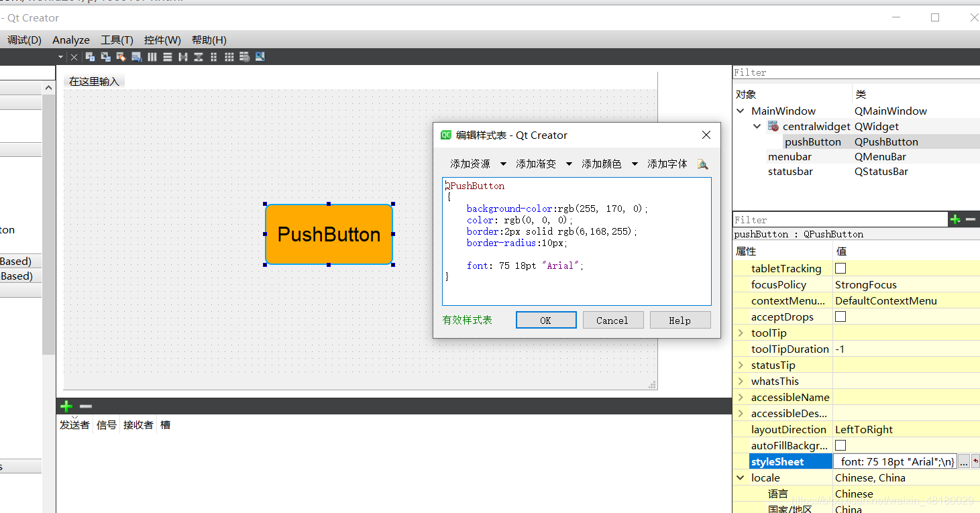Click the focusPolicy value StrongFocus

pyautogui.click(x=865, y=284)
